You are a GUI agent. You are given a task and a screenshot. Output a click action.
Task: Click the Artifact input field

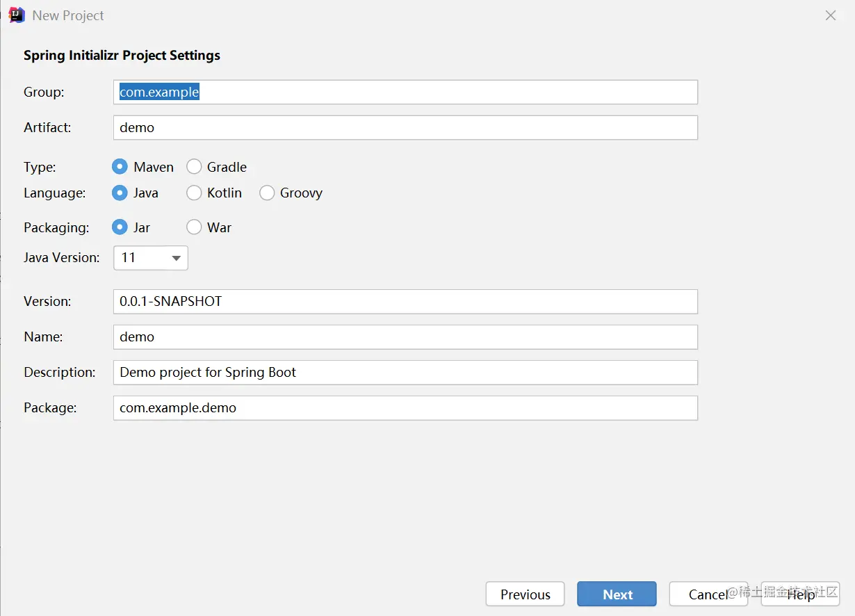405,127
